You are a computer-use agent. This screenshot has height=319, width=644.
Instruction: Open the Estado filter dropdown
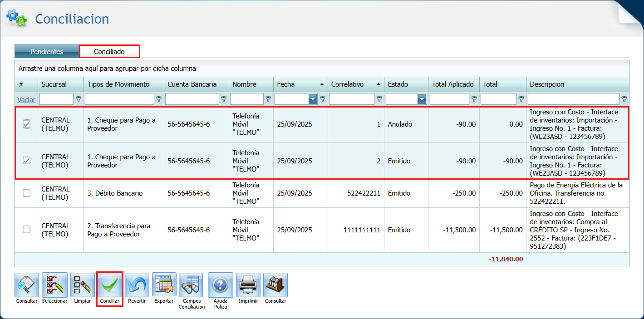click(x=422, y=99)
